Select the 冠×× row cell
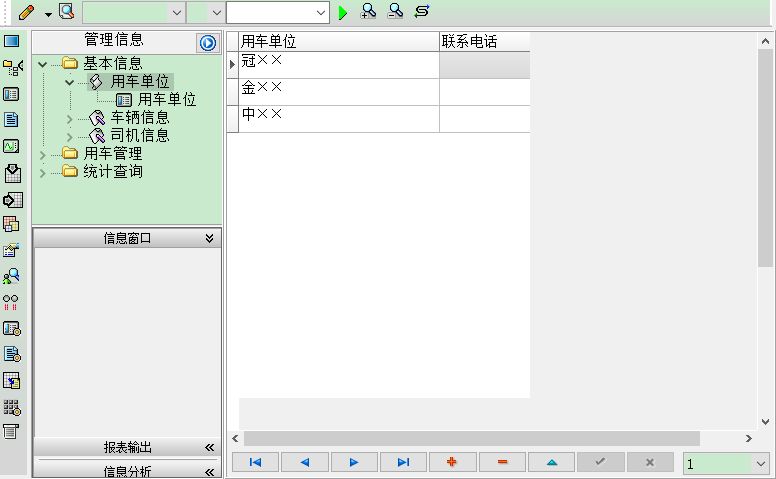The height and width of the screenshot is (479, 776). coord(339,65)
